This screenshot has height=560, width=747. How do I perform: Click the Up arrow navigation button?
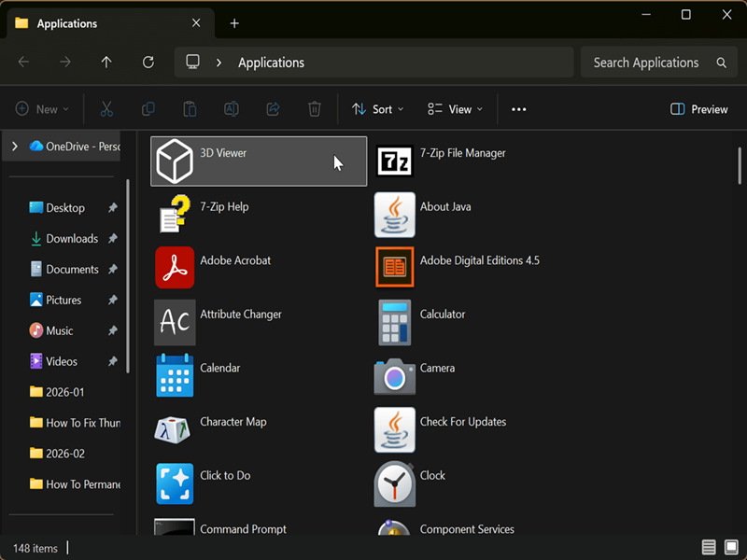[106, 63]
